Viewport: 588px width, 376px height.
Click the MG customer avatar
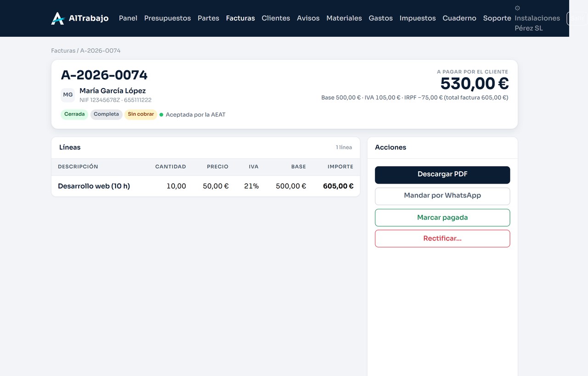(68, 95)
